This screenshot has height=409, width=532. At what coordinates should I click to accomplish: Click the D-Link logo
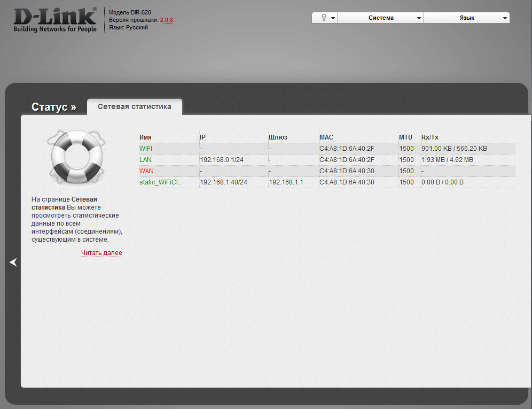coord(55,20)
